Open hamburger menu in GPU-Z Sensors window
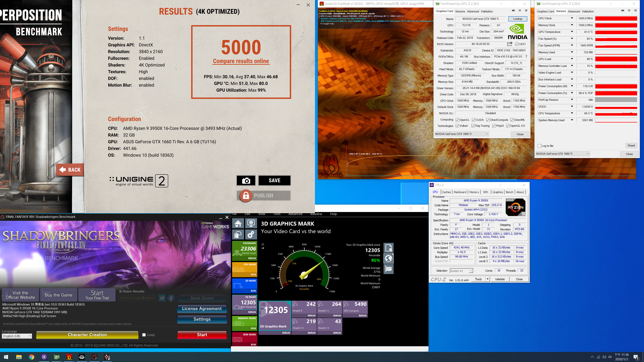The width and height of the screenshot is (644, 362). tap(635, 11)
